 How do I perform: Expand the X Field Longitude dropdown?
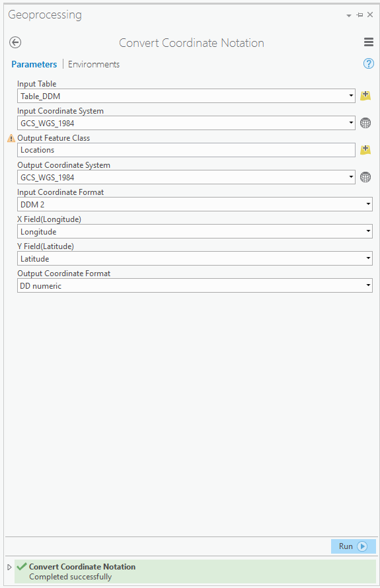368,231
